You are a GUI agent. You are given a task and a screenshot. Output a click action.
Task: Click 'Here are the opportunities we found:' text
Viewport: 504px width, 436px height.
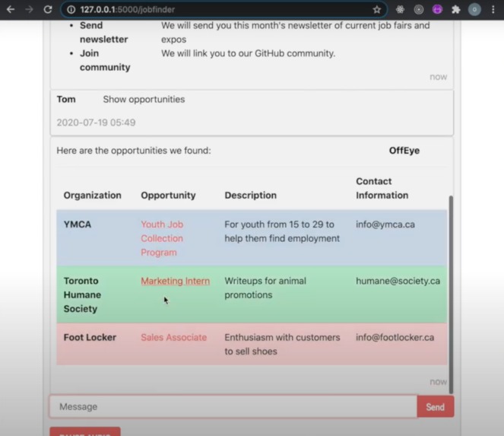(x=134, y=151)
